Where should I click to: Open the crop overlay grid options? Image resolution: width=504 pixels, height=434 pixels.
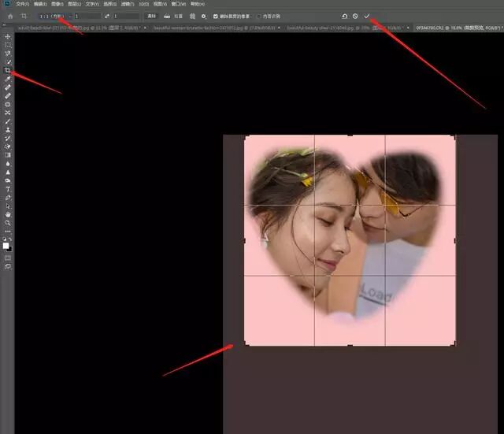point(192,16)
